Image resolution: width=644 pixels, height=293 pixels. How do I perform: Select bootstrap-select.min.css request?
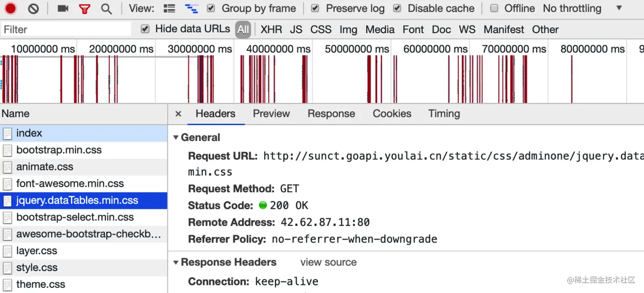(83, 218)
